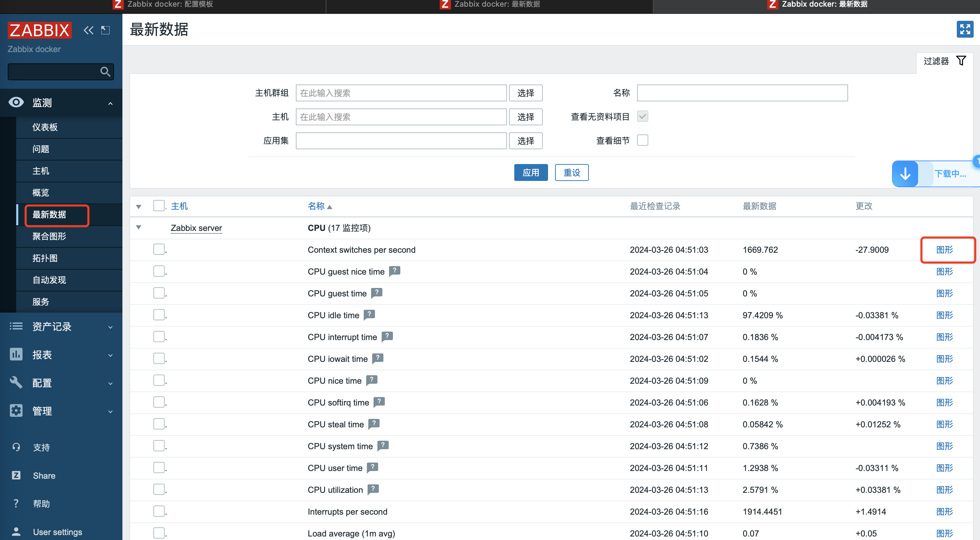This screenshot has height=540, width=980.
Task: Open help tooltip for CPU softirq time
Action: pyautogui.click(x=379, y=402)
